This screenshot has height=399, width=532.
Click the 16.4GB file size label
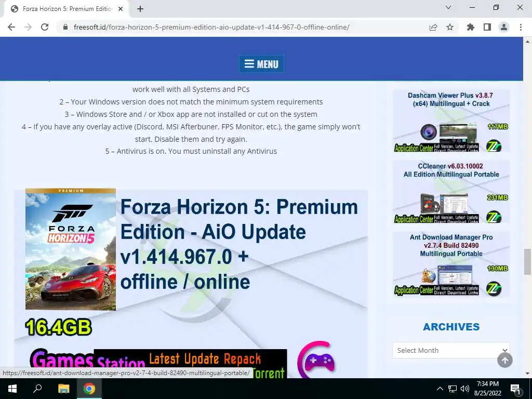click(58, 327)
